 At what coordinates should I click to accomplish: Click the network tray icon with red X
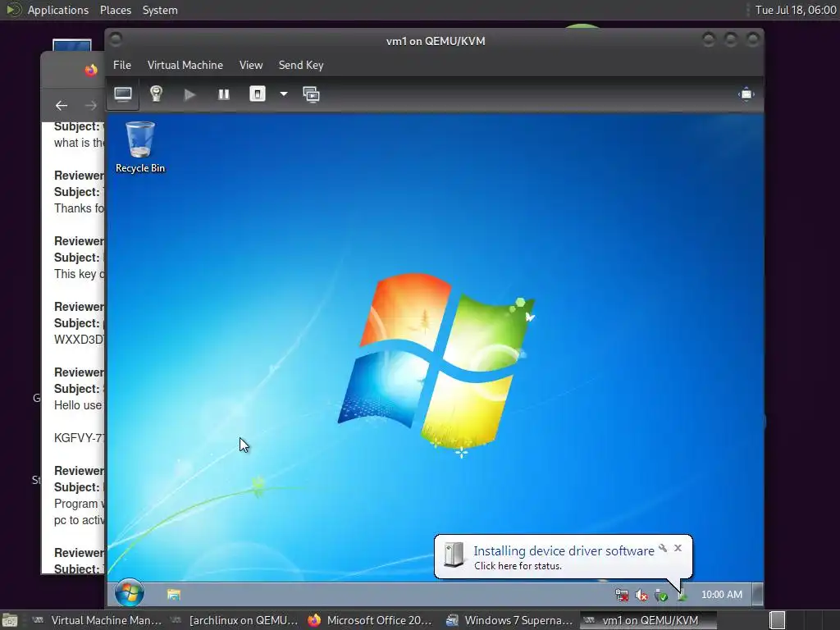click(622, 596)
